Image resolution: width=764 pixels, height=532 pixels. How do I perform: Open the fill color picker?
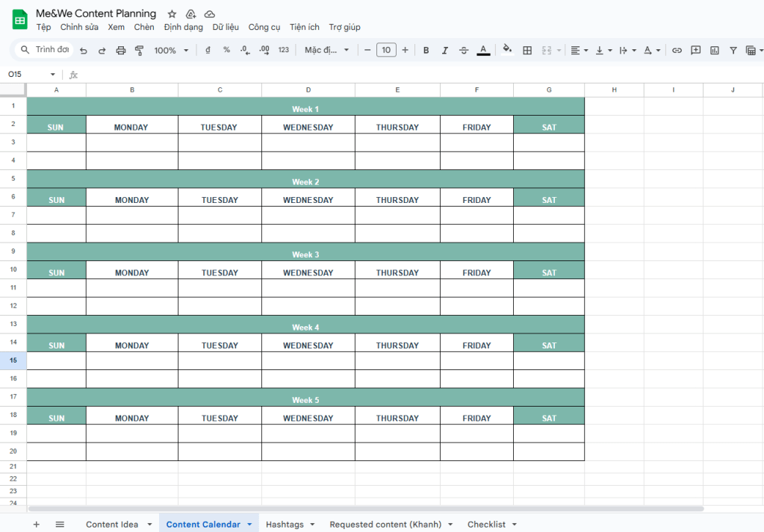pos(507,50)
